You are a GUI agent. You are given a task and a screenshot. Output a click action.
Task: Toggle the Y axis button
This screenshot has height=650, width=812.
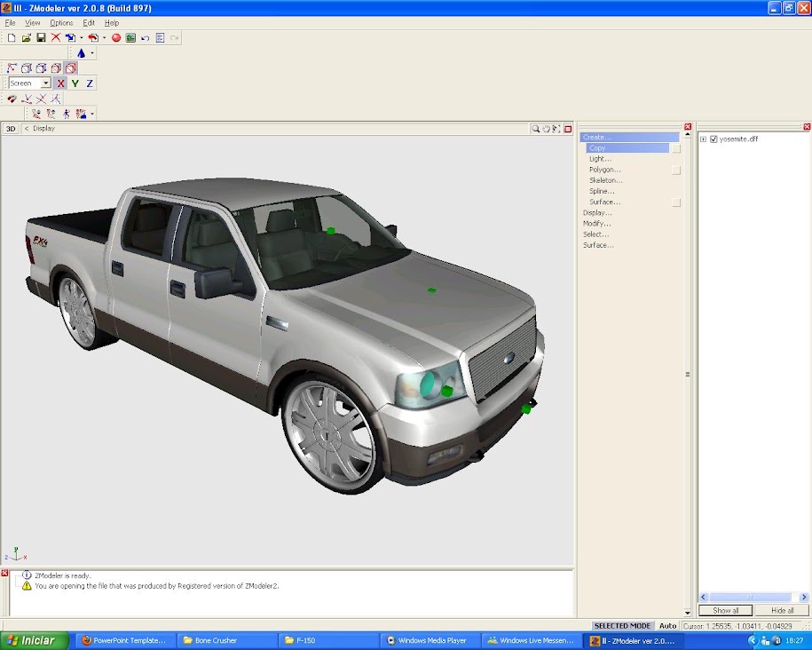point(75,83)
